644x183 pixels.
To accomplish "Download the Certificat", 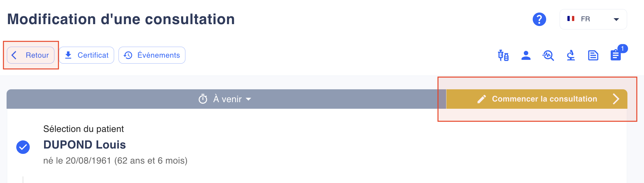I will click(x=86, y=55).
